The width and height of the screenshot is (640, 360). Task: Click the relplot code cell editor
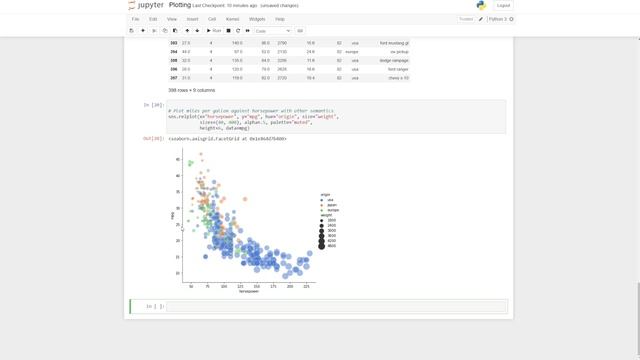pos(336,117)
